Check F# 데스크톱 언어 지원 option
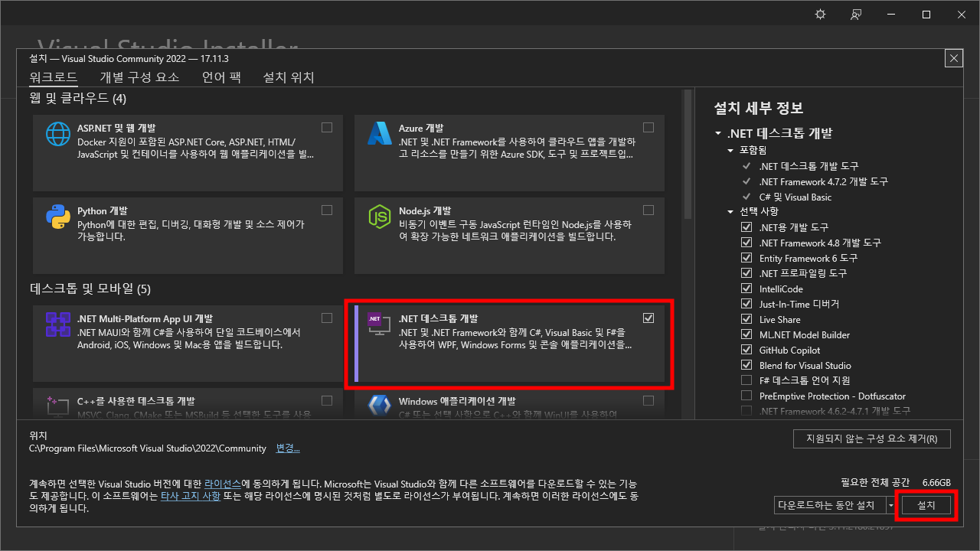The width and height of the screenshot is (980, 551). coord(746,380)
